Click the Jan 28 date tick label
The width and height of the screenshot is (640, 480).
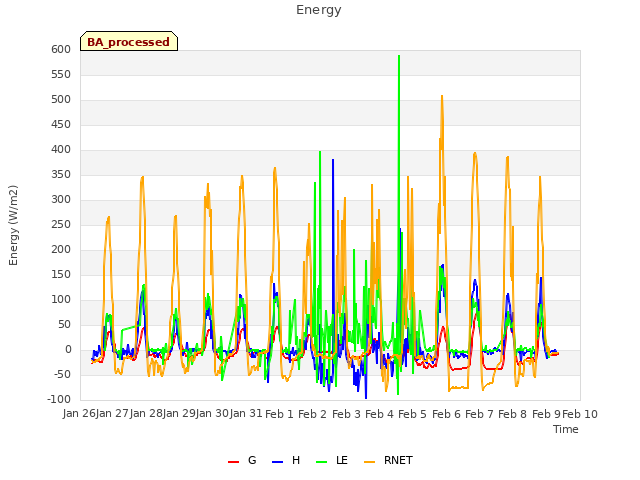(x=146, y=414)
